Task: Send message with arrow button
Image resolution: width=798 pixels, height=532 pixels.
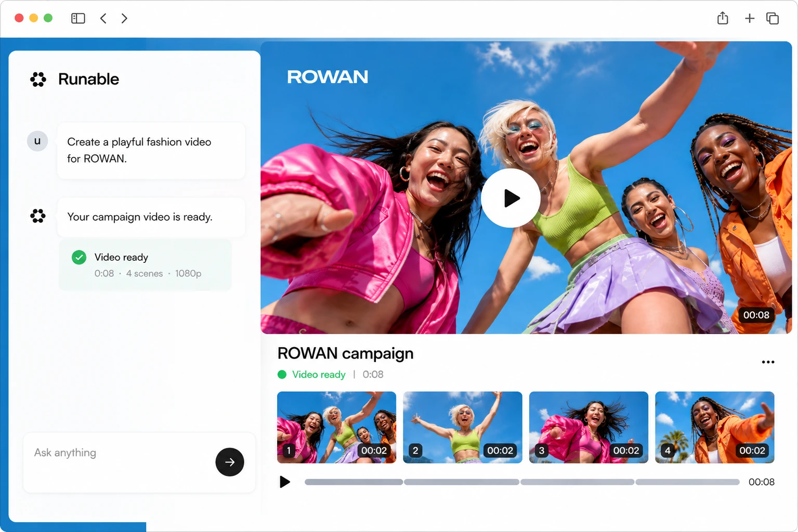Action: (230, 462)
